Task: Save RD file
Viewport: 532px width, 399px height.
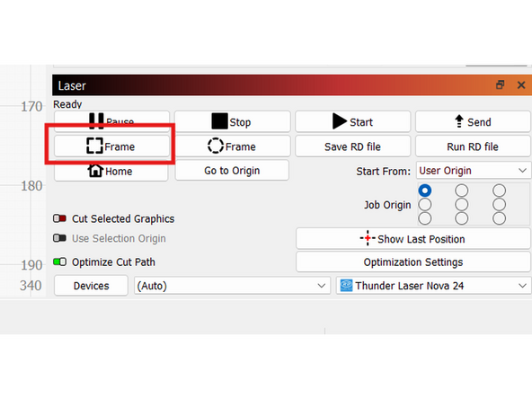Action: click(353, 146)
